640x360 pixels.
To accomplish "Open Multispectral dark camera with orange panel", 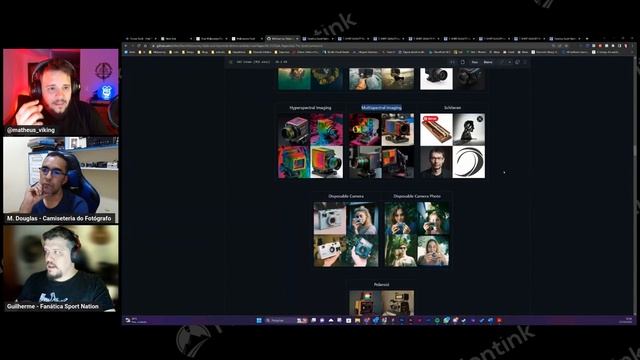I will click(x=398, y=162).
